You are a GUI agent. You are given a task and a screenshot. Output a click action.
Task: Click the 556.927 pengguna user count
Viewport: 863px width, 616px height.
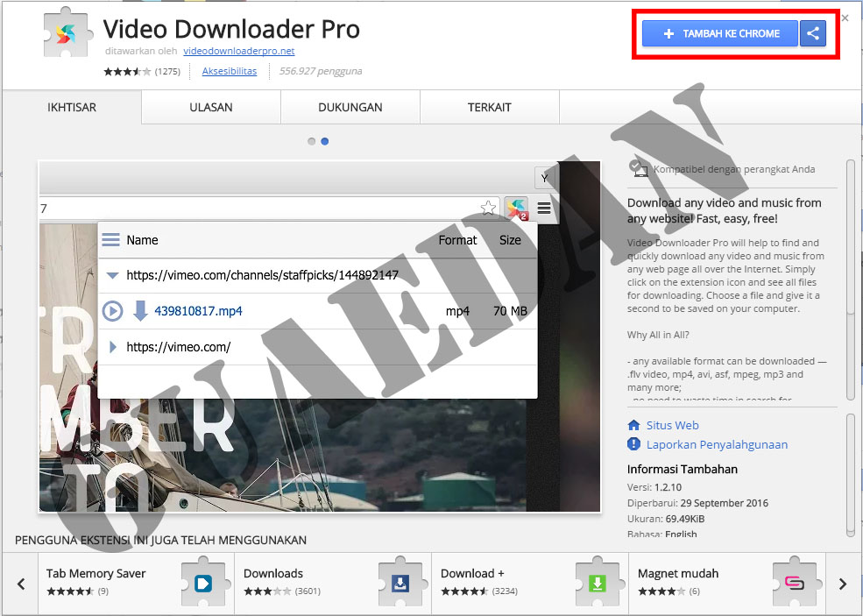(x=321, y=71)
